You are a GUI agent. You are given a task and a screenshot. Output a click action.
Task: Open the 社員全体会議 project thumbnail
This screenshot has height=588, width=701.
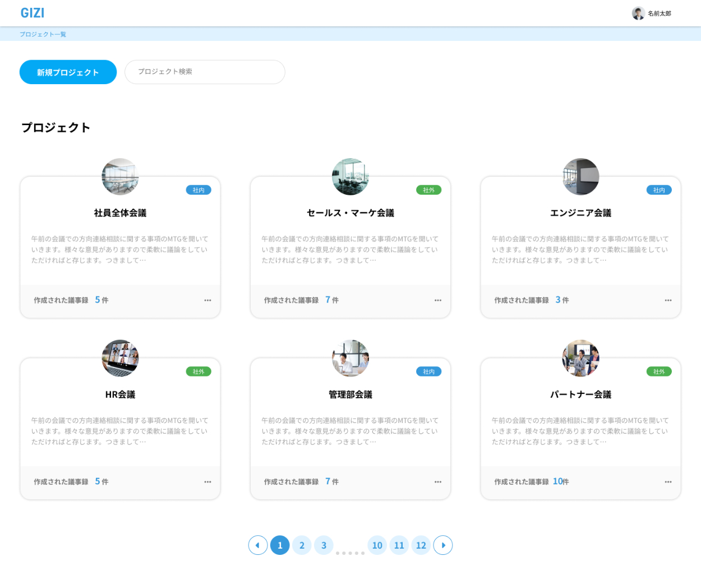(120, 177)
